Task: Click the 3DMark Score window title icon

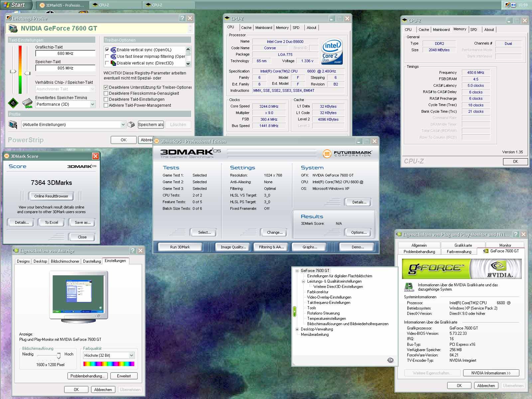Action: (x=7, y=156)
